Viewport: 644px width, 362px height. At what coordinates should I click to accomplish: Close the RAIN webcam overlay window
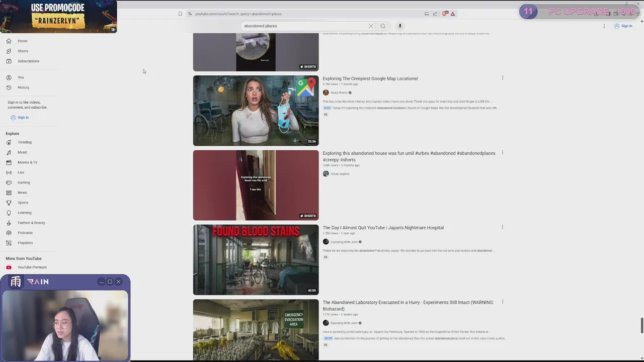(119, 282)
